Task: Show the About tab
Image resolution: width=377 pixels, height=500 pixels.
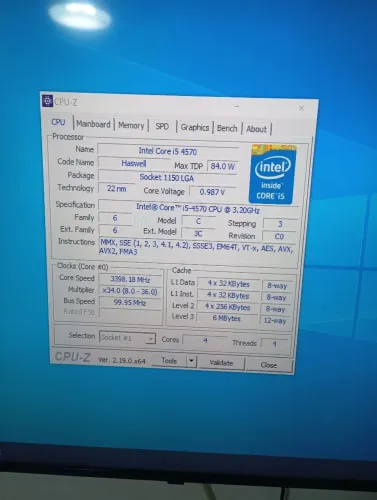Action: coord(256,129)
